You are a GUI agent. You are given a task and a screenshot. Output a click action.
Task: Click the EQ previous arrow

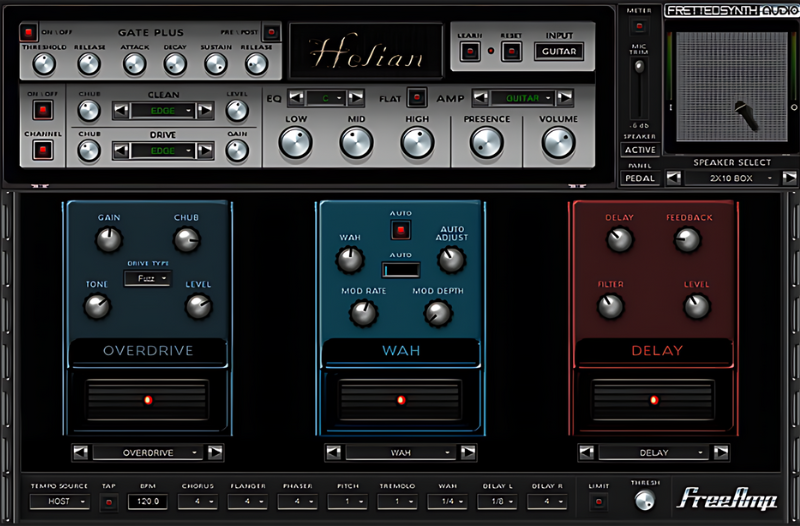click(x=296, y=97)
